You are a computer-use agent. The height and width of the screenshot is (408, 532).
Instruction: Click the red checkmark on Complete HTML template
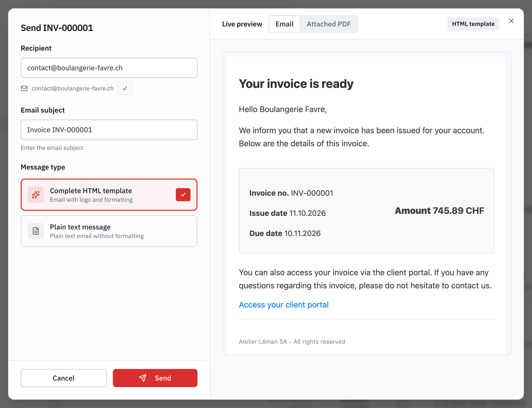tap(183, 195)
